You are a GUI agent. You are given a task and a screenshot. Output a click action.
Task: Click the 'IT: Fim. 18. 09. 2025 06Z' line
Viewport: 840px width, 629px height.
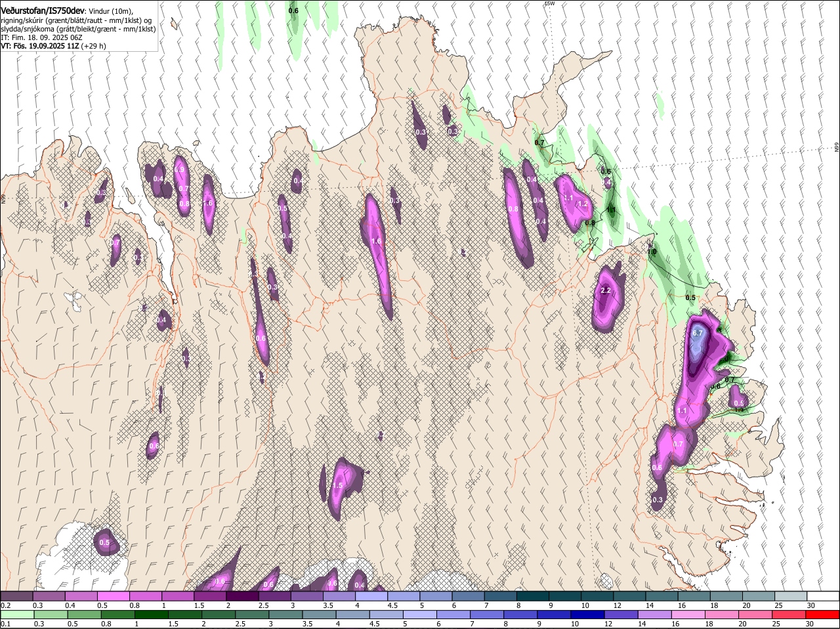pyautogui.click(x=41, y=38)
